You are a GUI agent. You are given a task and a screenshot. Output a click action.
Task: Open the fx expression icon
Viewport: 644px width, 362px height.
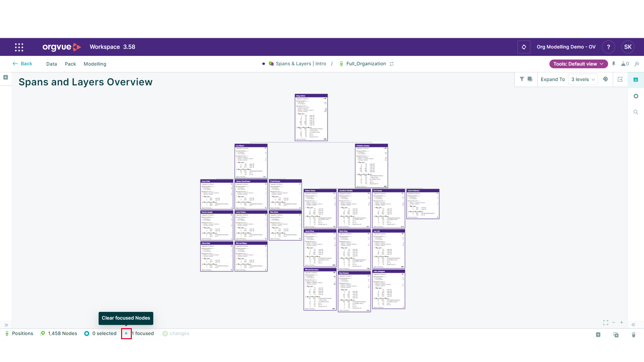point(637,64)
